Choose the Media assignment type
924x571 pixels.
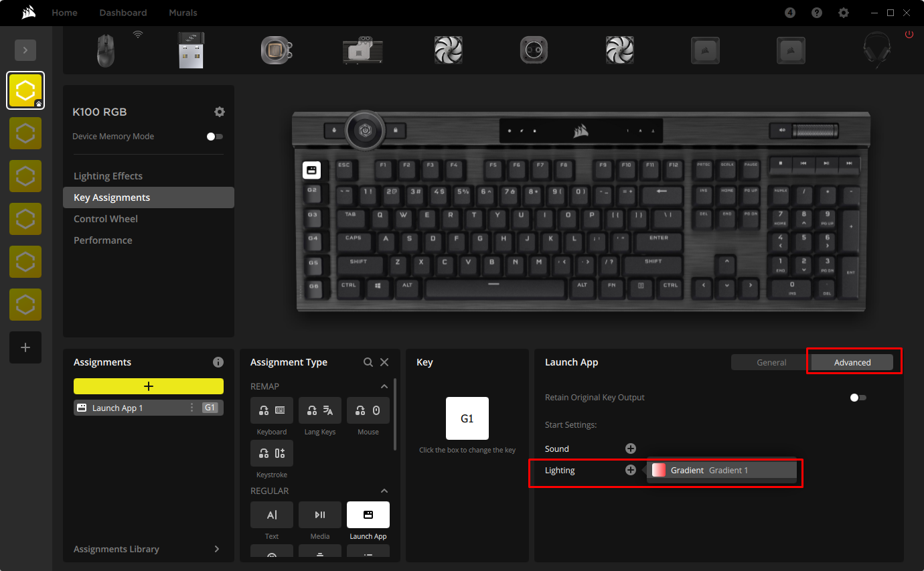tap(319, 515)
